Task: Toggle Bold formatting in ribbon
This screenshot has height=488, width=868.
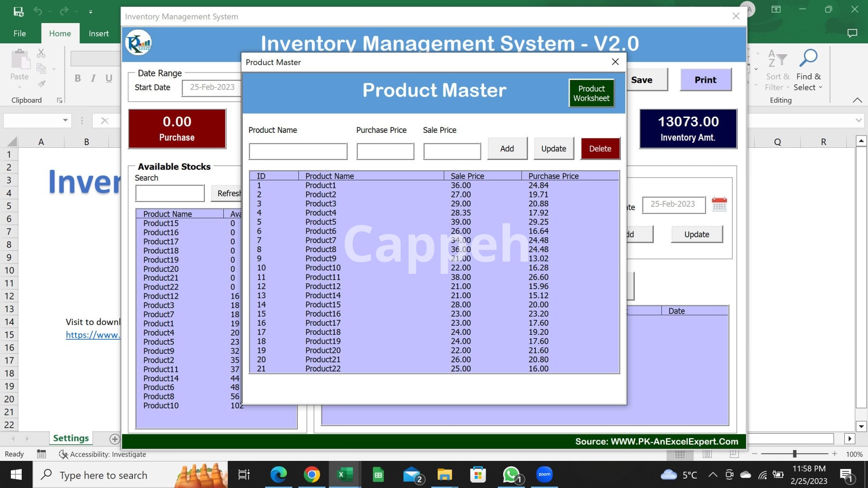Action: (x=78, y=78)
